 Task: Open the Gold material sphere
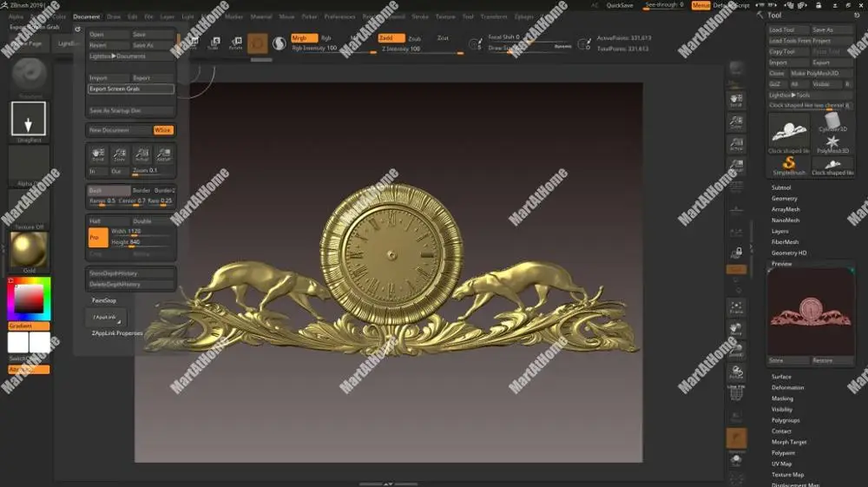coord(29,250)
